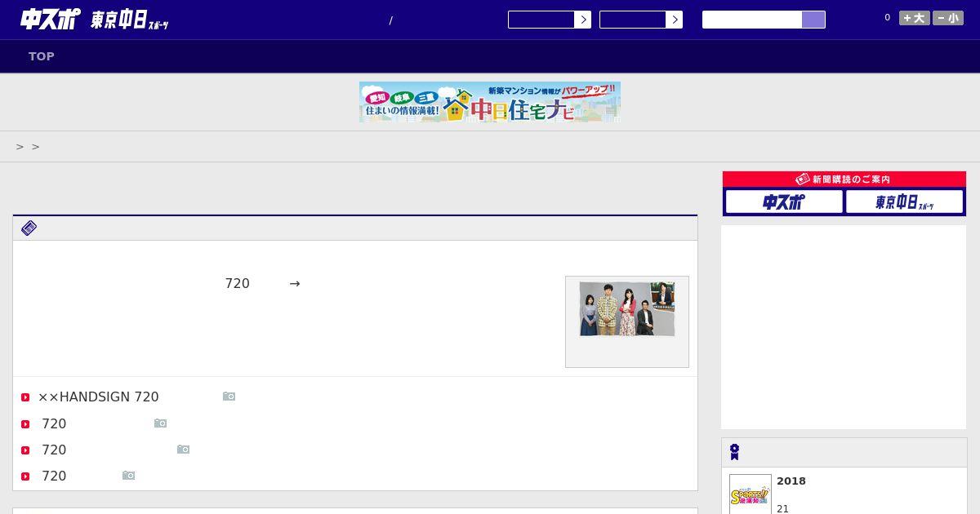
Task: Click the 中スポ logo in the header
Action: coord(51,19)
